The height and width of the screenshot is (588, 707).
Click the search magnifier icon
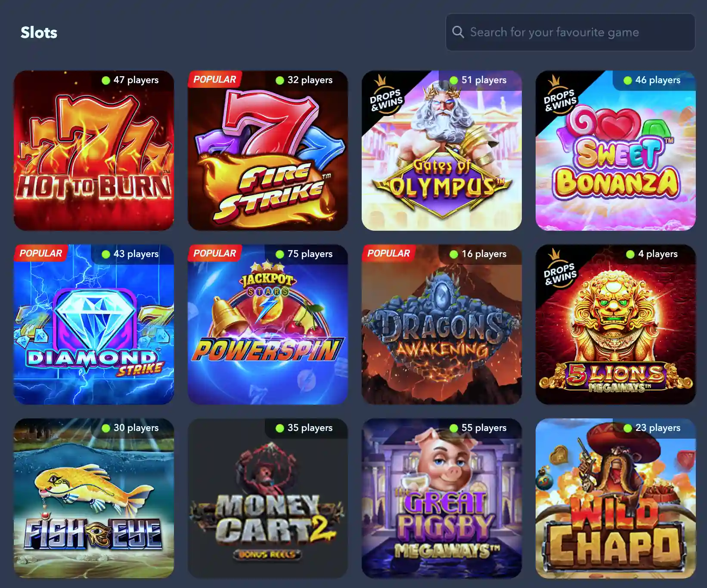tap(458, 32)
